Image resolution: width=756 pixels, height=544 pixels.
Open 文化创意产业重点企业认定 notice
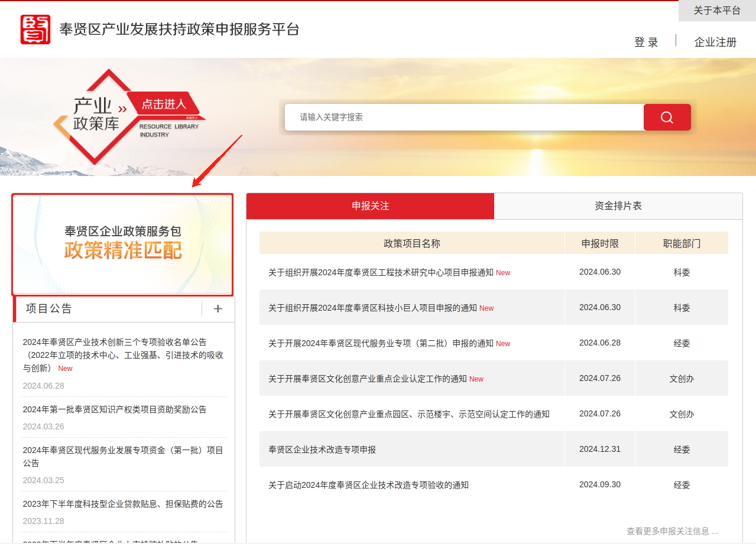(x=367, y=379)
